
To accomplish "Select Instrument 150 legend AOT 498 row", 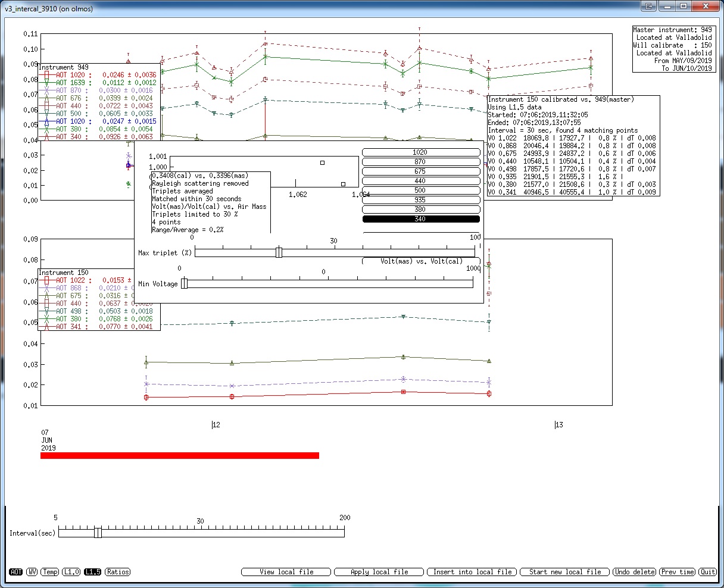I will pos(96,311).
